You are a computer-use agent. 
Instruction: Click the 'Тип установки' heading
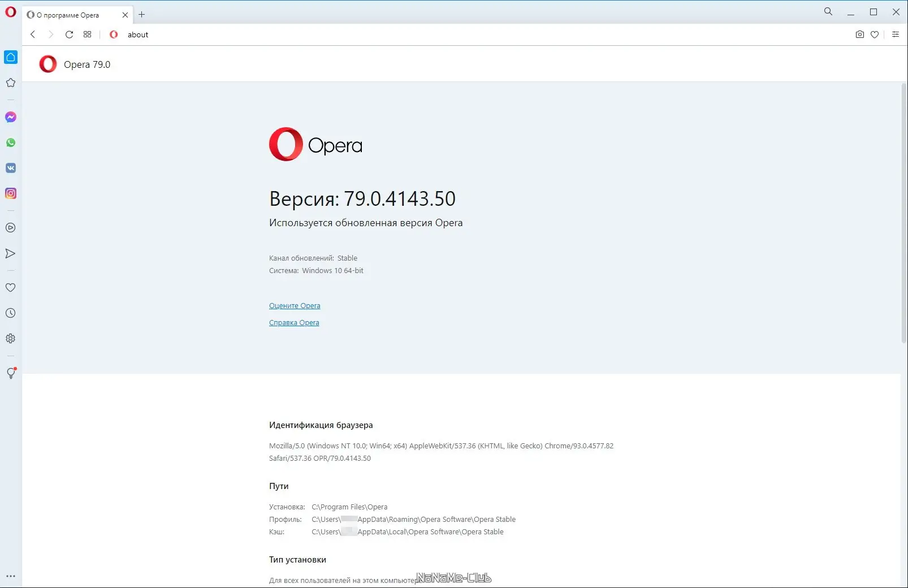coord(297,560)
